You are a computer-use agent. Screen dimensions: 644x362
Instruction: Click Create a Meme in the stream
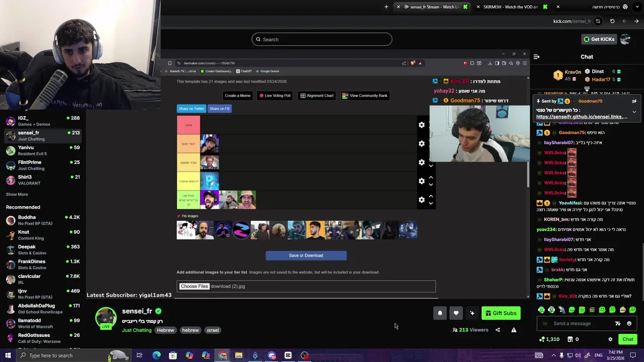237,96
